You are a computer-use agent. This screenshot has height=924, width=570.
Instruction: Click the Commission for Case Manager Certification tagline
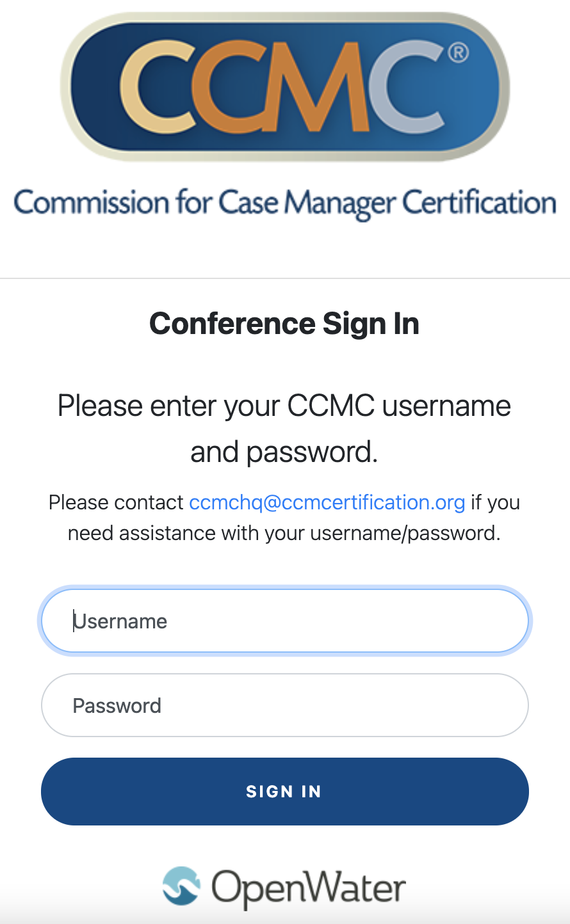click(x=284, y=203)
